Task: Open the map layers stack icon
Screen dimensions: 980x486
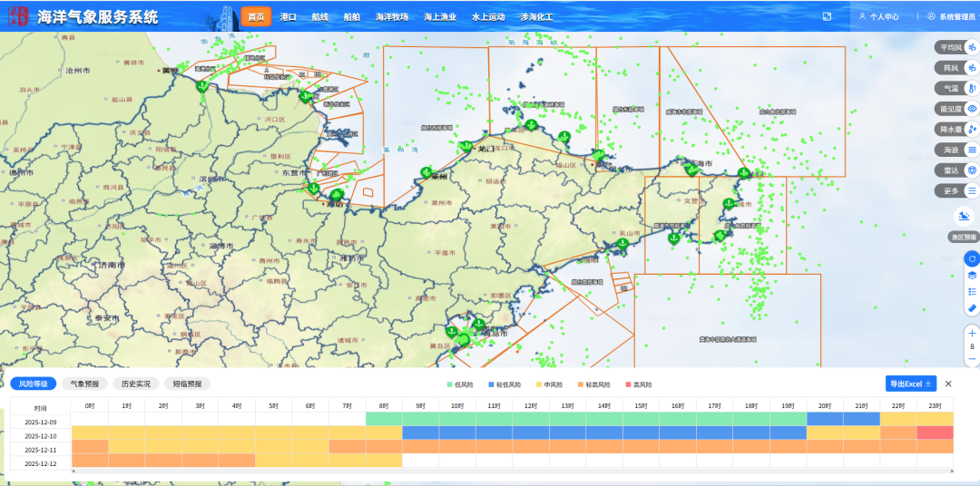Action: (972, 276)
